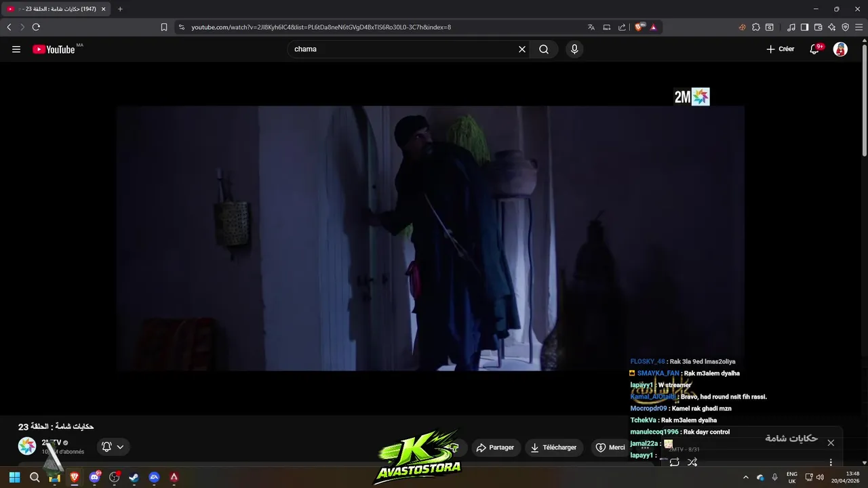Translate this page icon
The image size is (868, 488).
(591, 27)
